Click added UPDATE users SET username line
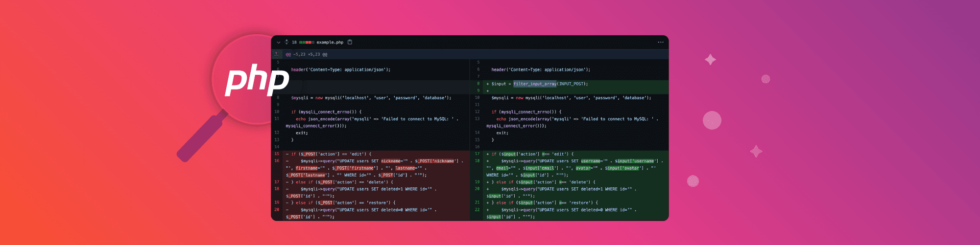The width and height of the screenshot is (980, 245). (575, 168)
